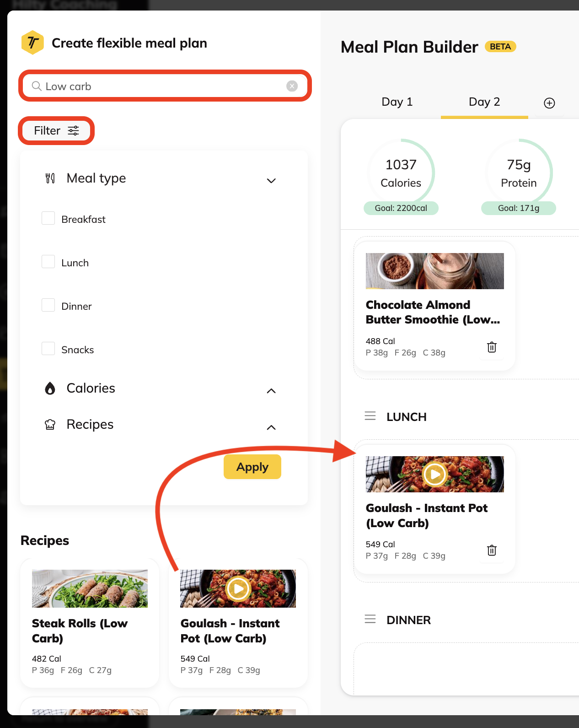The image size is (579, 728).
Task: Play the Goulash recipe video in lunch
Action: pos(434,475)
